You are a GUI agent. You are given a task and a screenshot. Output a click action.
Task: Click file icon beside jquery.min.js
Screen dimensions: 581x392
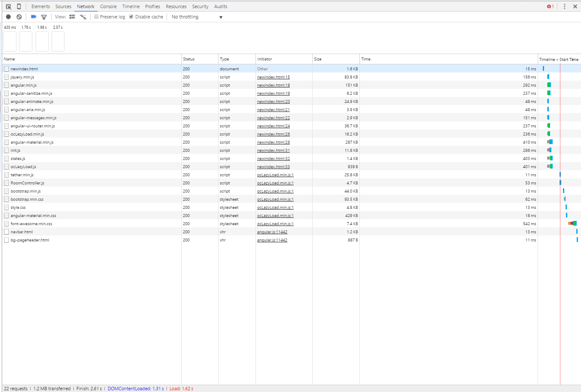[6, 77]
